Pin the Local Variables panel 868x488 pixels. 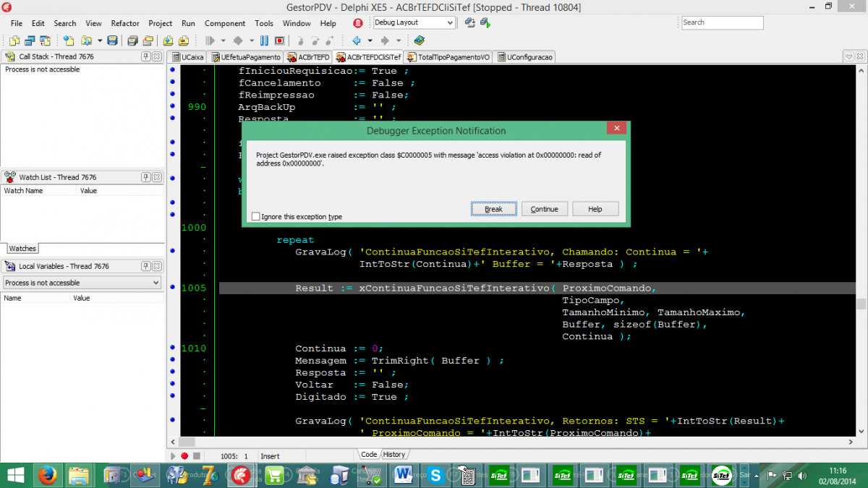click(x=145, y=266)
